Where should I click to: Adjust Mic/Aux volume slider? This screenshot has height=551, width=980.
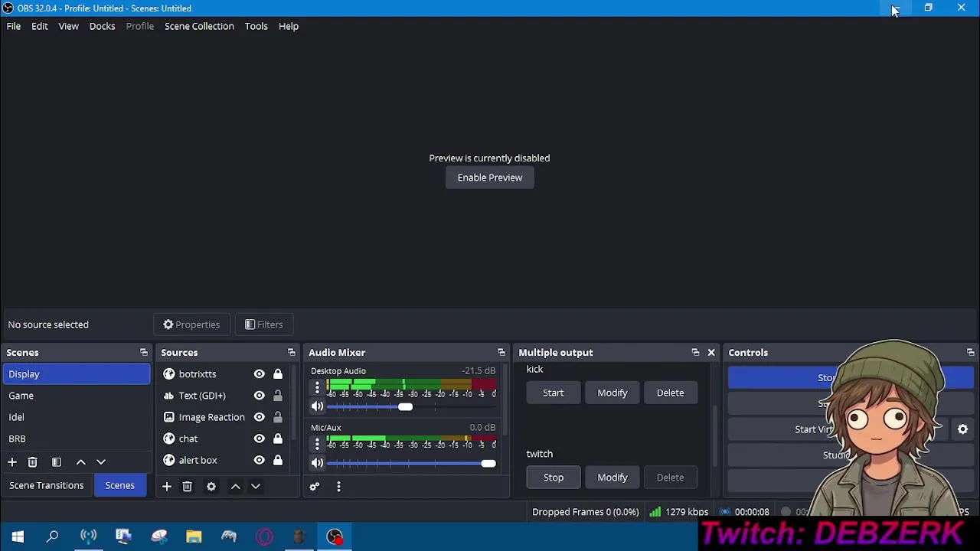[x=411, y=464]
